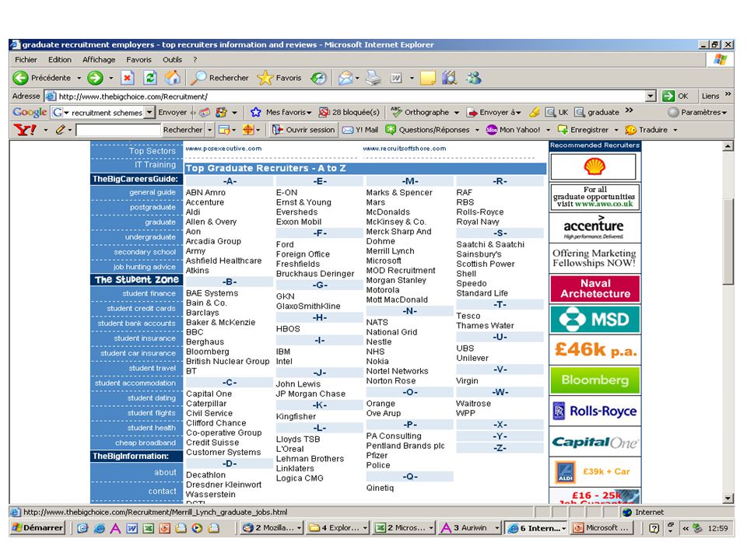Image resolution: width=747 pixels, height=560 pixels.
Task: Click the Yahoo search text field
Action: (x=118, y=130)
